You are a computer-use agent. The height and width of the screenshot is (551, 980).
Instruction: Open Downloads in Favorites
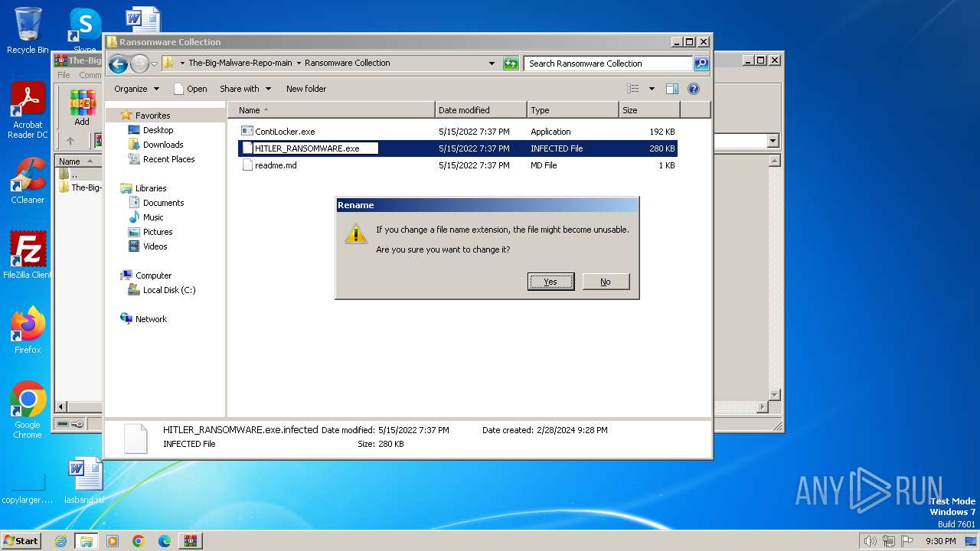click(163, 145)
